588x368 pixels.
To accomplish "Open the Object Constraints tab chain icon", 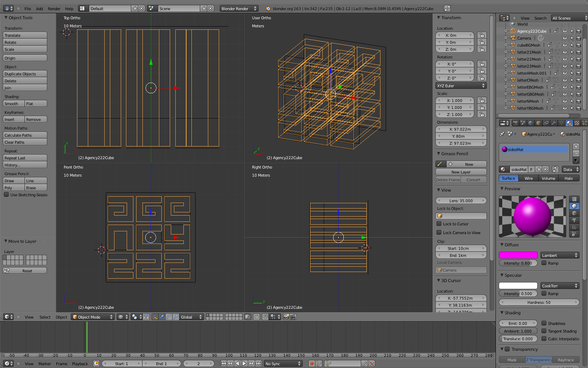I will pyautogui.click(x=546, y=123).
